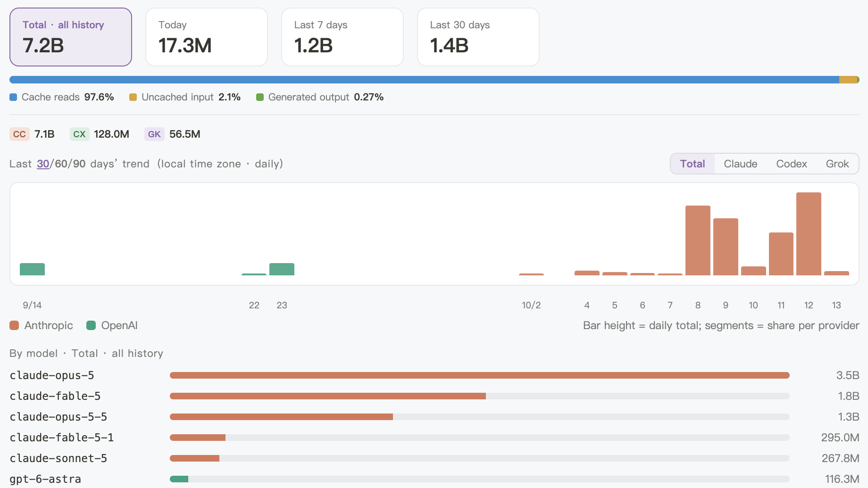Image resolution: width=868 pixels, height=488 pixels.
Task: Click the 128.0M value beside CX
Action: click(x=111, y=134)
